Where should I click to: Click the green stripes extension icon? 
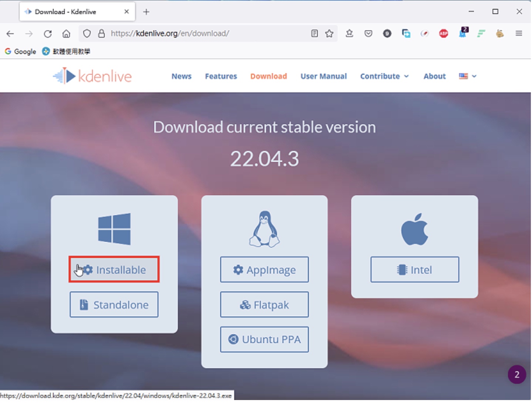pyautogui.click(x=481, y=34)
